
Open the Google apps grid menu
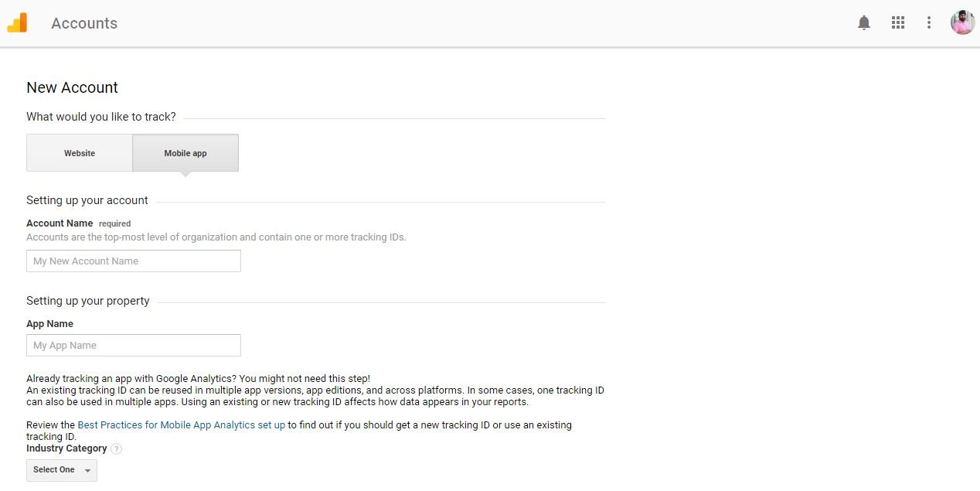click(897, 23)
